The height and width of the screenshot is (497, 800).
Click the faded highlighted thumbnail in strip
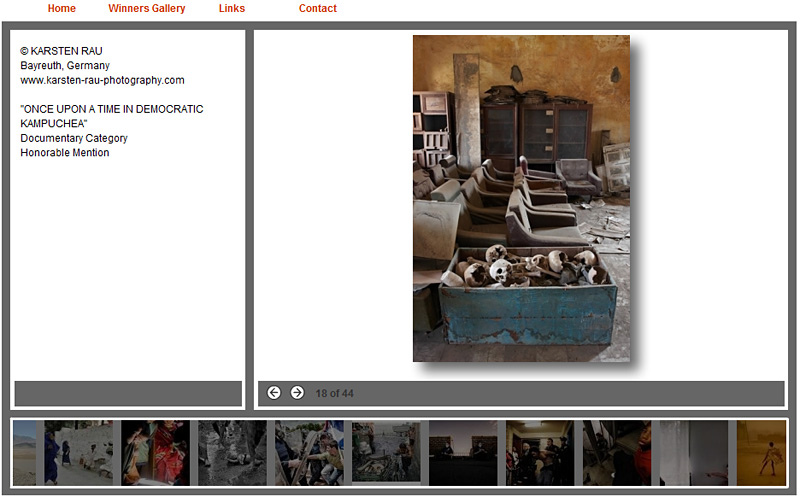point(386,453)
